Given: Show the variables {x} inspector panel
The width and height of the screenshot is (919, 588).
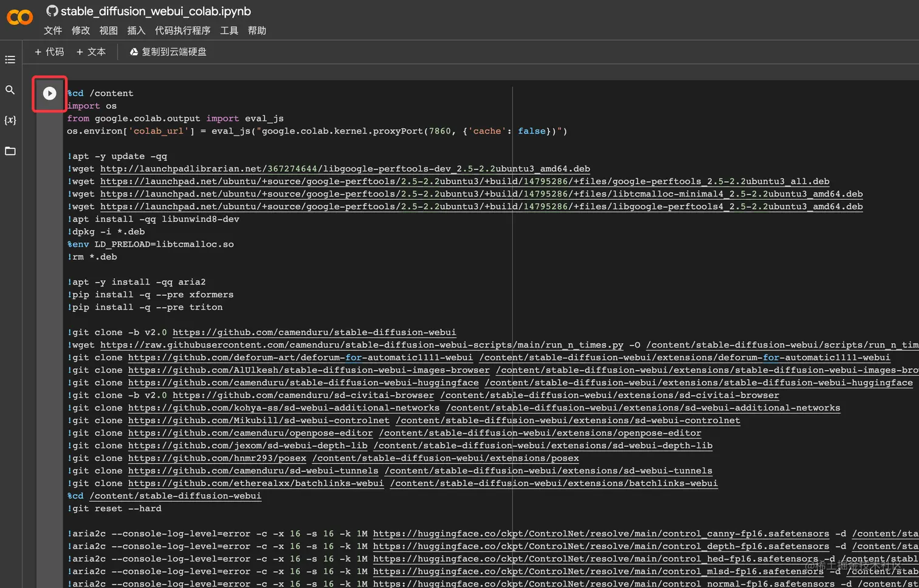Looking at the screenshot, I should [x=10, y=120].
